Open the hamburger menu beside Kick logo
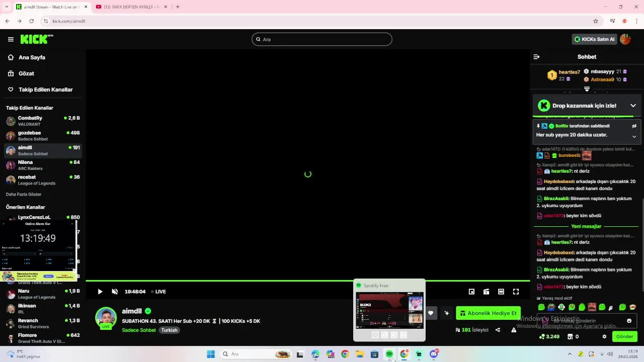Screen dimensions: 644x362 (x=11, y=39)
